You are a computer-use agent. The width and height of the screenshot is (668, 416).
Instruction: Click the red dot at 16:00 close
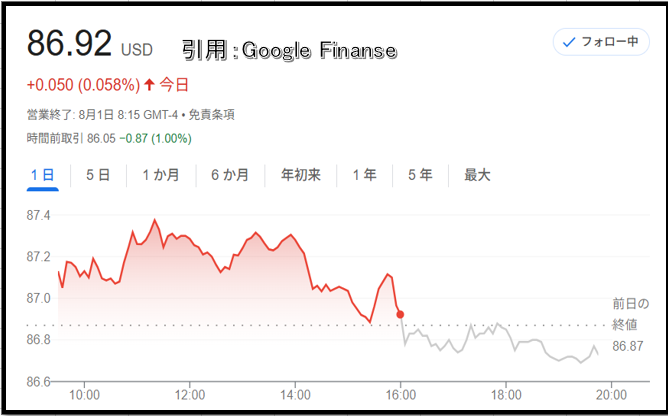400,315
